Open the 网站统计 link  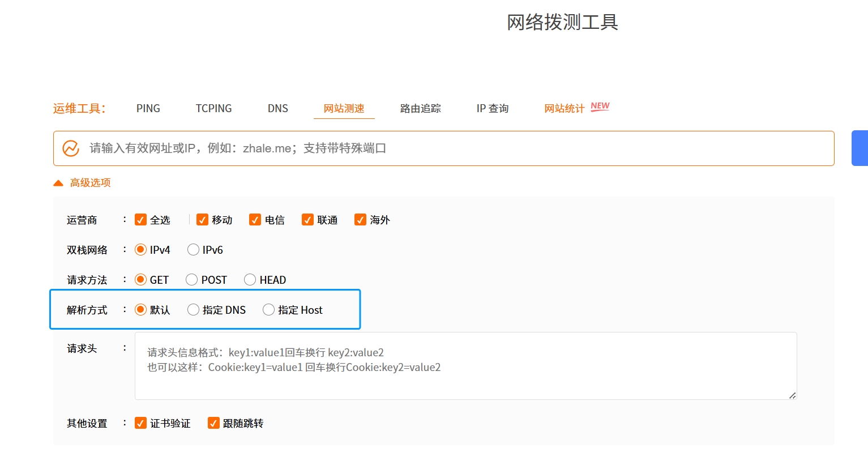click(x=564, y=109)
